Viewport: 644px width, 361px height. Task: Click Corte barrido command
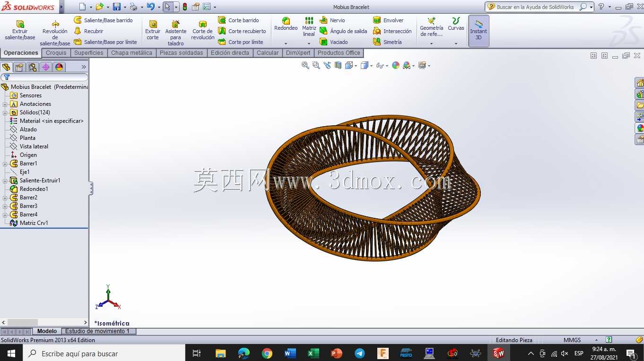click(x=239, y=20)
